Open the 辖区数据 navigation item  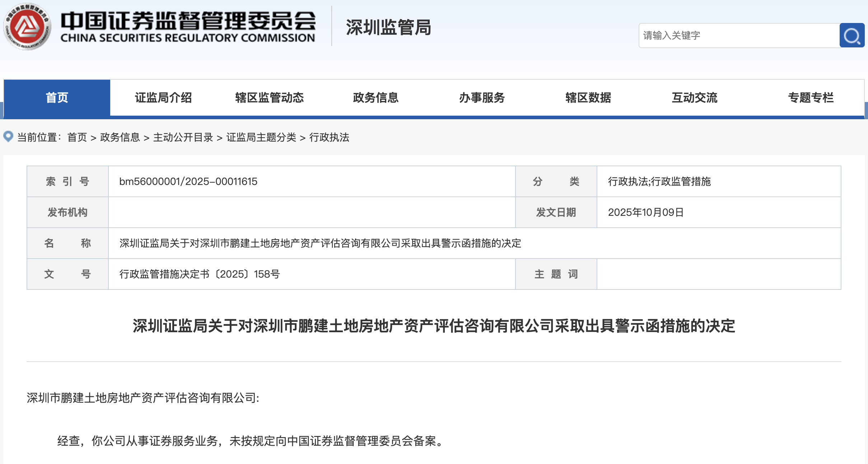[x=588, y=98]
